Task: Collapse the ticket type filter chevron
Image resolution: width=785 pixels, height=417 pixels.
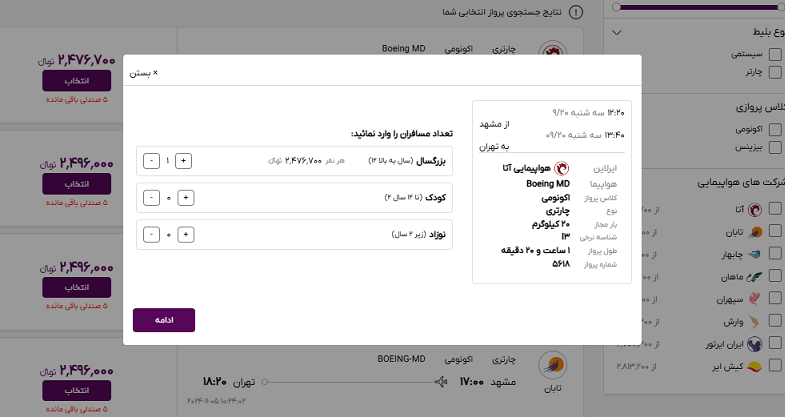Action: coord(617,33)
